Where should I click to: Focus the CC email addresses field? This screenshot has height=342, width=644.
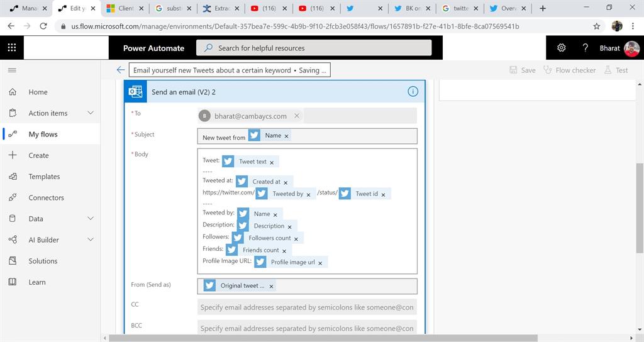(x=307, y=307)
